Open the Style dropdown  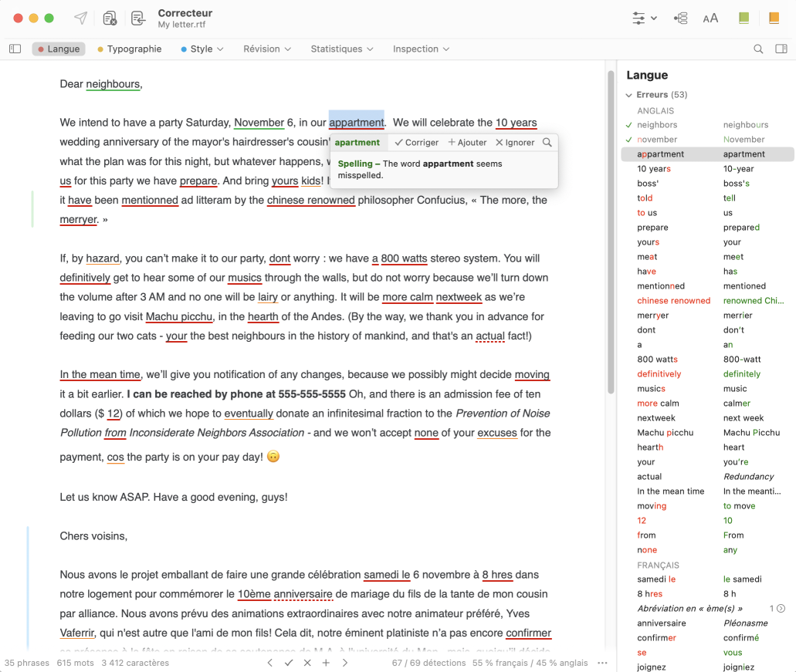click(x=202, y=49)
